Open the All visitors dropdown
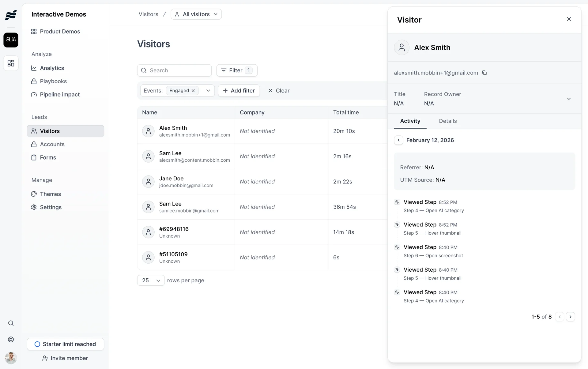This screenshot has width=588, height=369. pos(196,14)
